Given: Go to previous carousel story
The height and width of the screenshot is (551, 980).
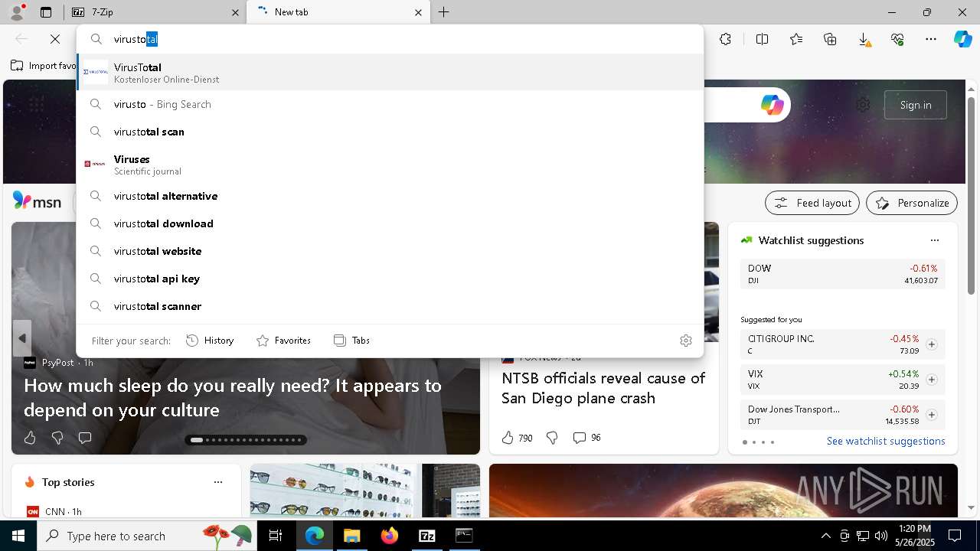Looking at the screenshot, I should coord(21,338).
